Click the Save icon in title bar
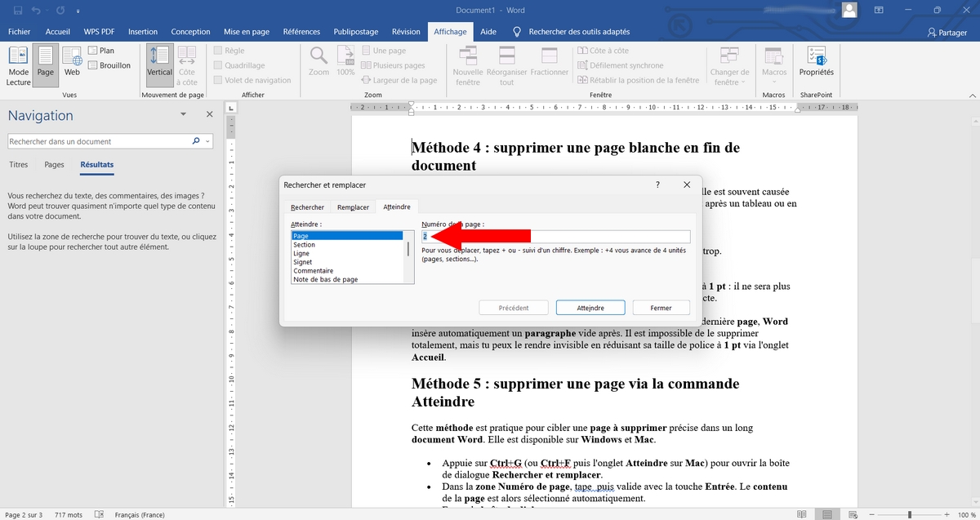The height and width of the screenshot is (520, 980). [17, 11]
